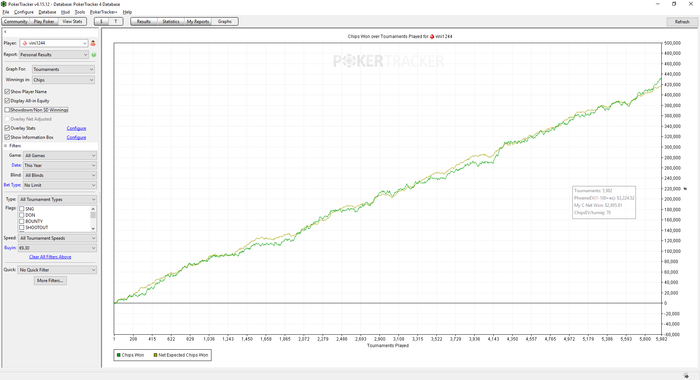Click the status icon in the bottom right corner

tap(686, 376)
